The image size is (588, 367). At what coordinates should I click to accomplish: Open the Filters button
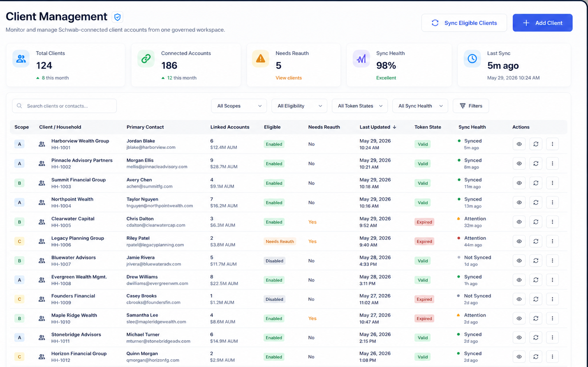coord(471,106)
